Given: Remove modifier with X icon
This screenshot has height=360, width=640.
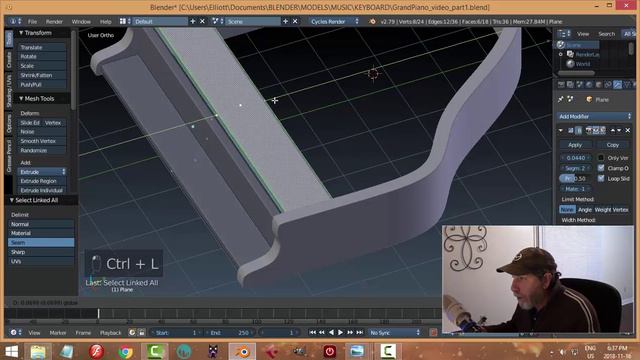Looking at the screenshot, I should coord(627,130).
